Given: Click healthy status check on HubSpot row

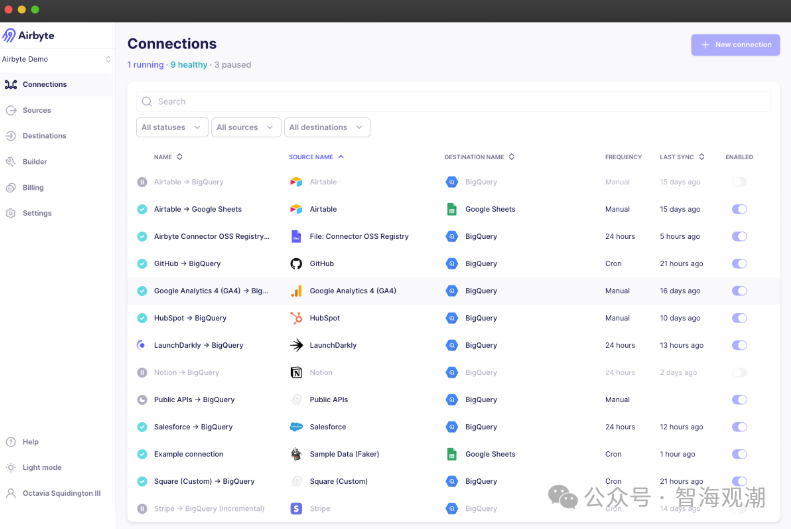Looking at the screenshot, I should pyautogui.click(x=142, y=318).
